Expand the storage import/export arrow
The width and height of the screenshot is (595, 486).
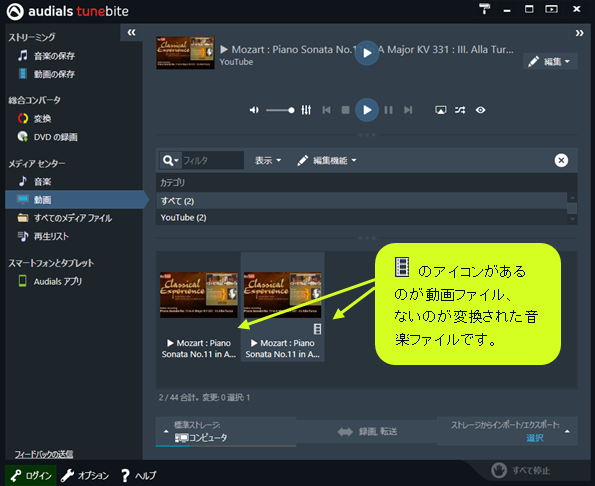click(x=567, y=431)
